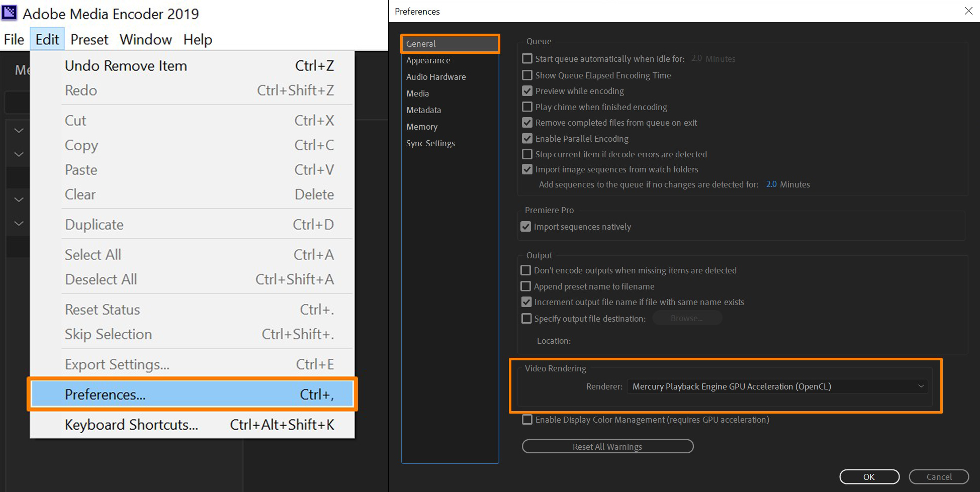Open the File menu

(x=14, y=39)
